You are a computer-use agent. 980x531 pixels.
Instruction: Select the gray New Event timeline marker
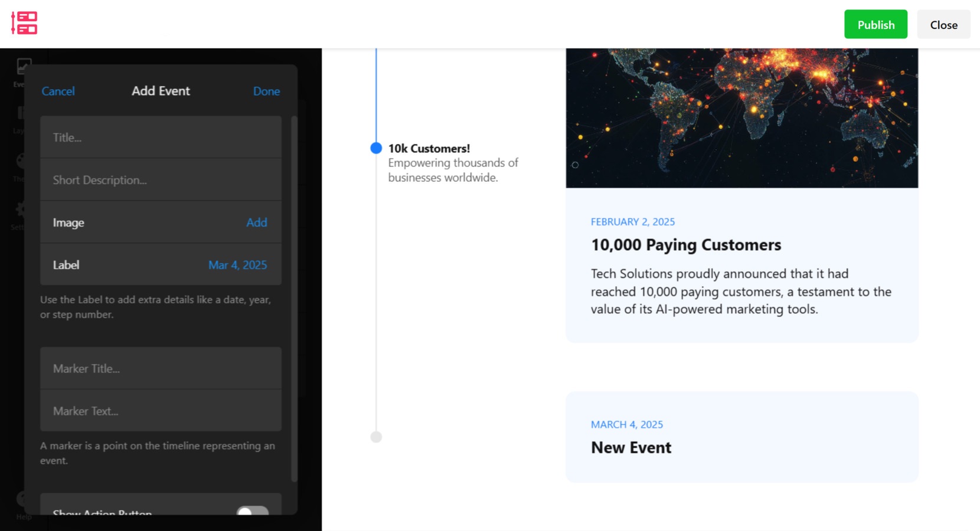coord(376,437)
